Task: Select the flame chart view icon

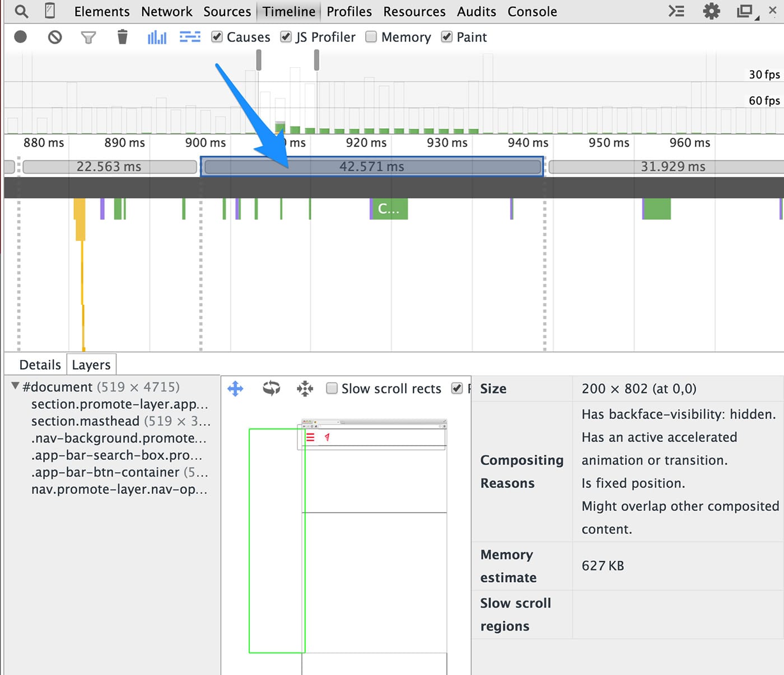Action: (x=189, y=37)
